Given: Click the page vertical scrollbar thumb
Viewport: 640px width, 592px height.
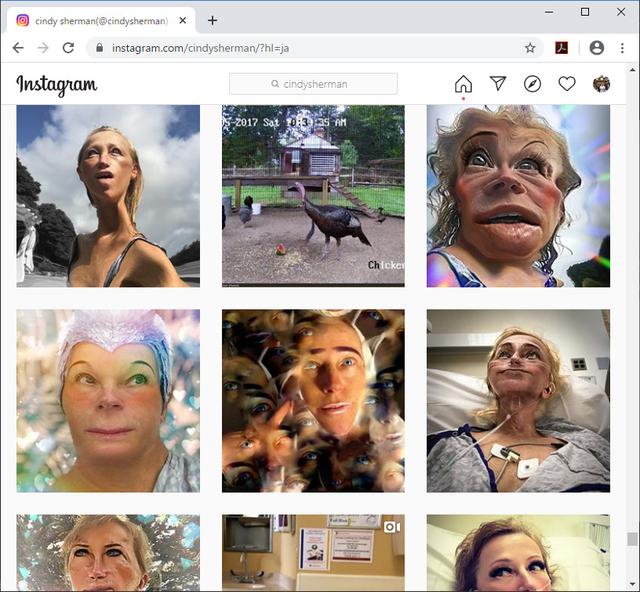Looking at the screenshot, I should pos(632,539).
